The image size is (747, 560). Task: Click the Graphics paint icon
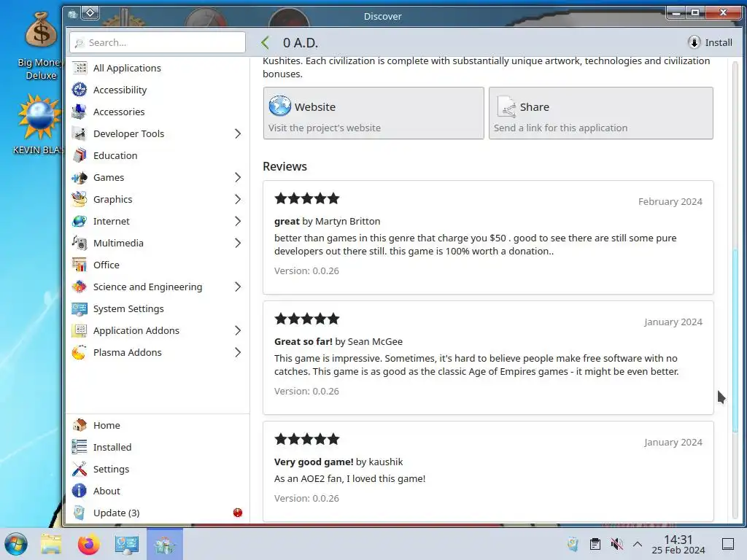(x=80, y=200)
